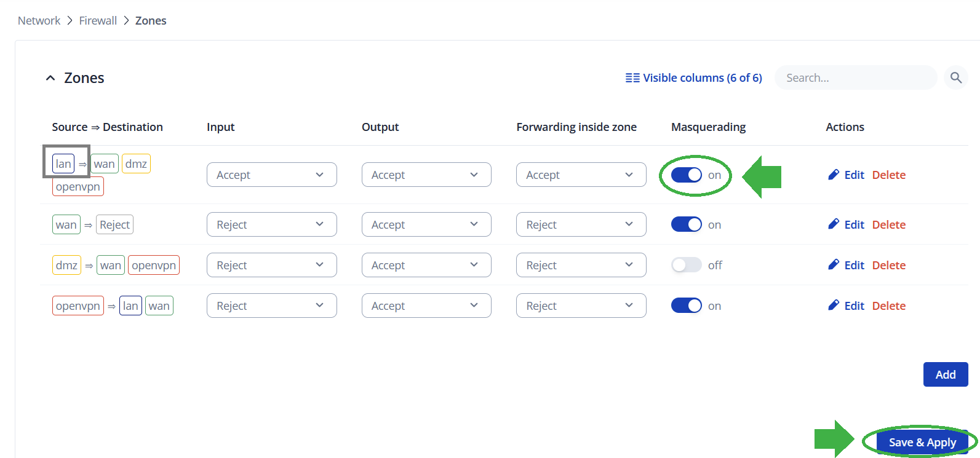Image resolution: width=980 pixels, height=458 pixels.
Task: Turn off masquerading on the wan zone
Action: [x=687, y=224]
